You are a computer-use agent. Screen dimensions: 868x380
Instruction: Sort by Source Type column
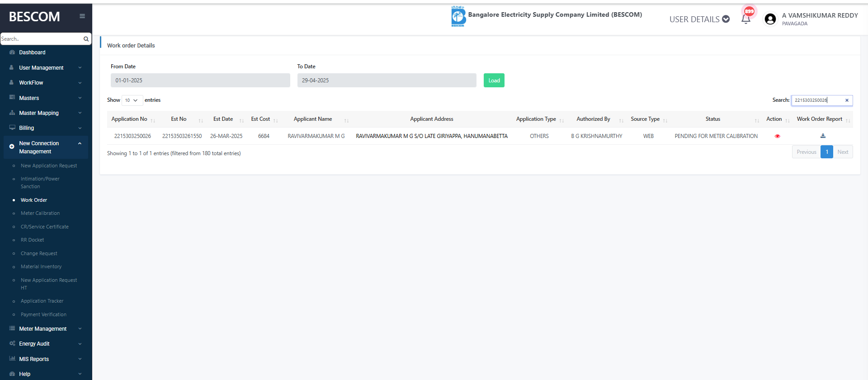tap(649, 119)
